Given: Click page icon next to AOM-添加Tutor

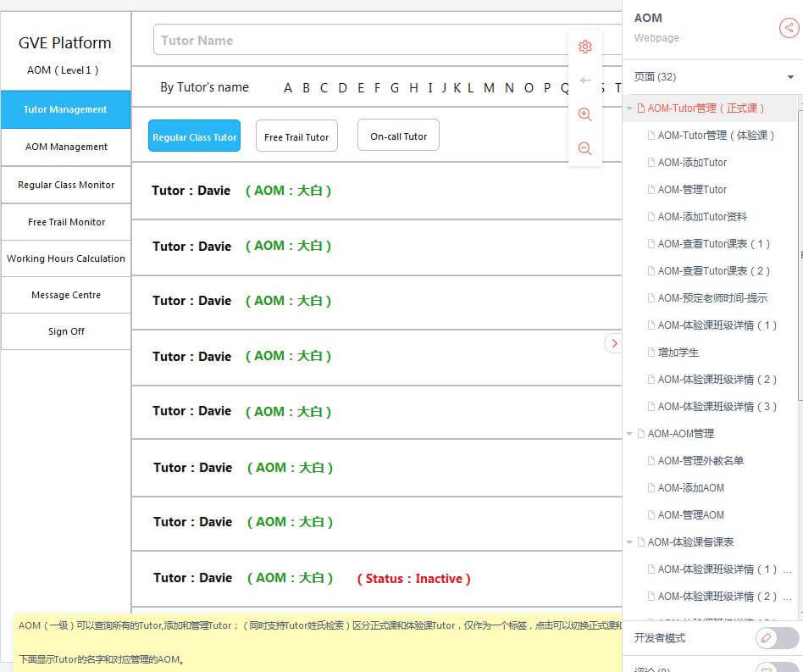Looking at the screenshot, I should [x=651, y=163].
